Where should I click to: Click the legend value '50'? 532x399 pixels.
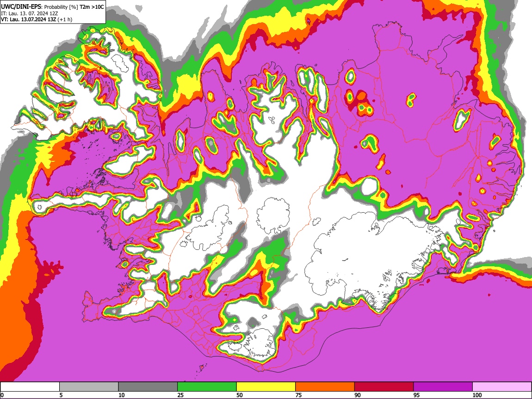tap(240, 395)
